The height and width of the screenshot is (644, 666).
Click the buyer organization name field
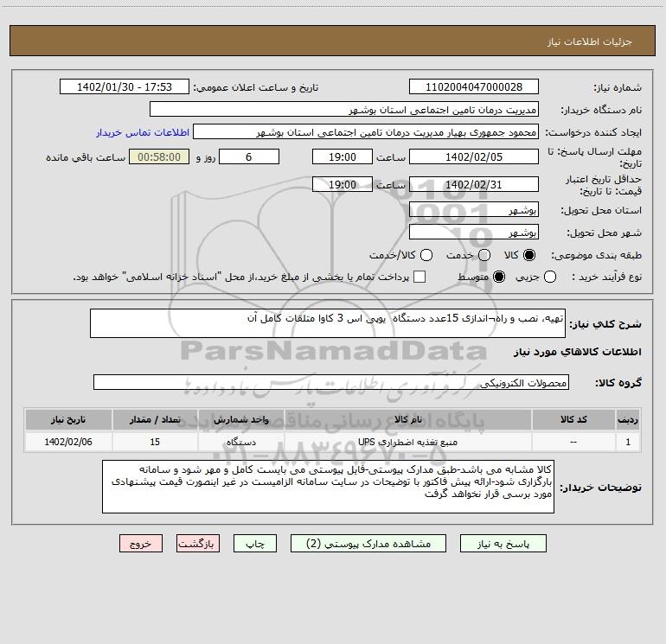(x=344, y=110)
